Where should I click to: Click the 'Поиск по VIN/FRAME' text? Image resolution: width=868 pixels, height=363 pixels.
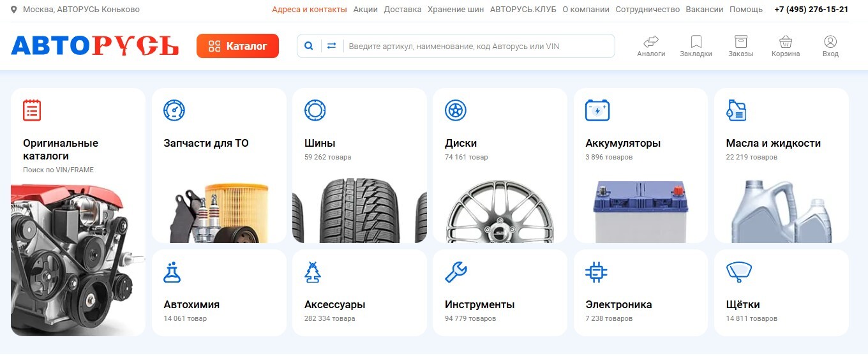[58, 170]
